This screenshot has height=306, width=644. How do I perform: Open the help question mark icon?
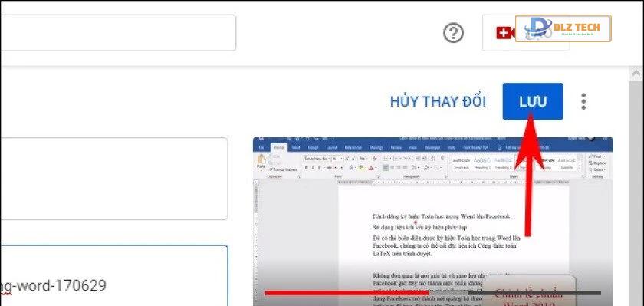tap(453, 33)
